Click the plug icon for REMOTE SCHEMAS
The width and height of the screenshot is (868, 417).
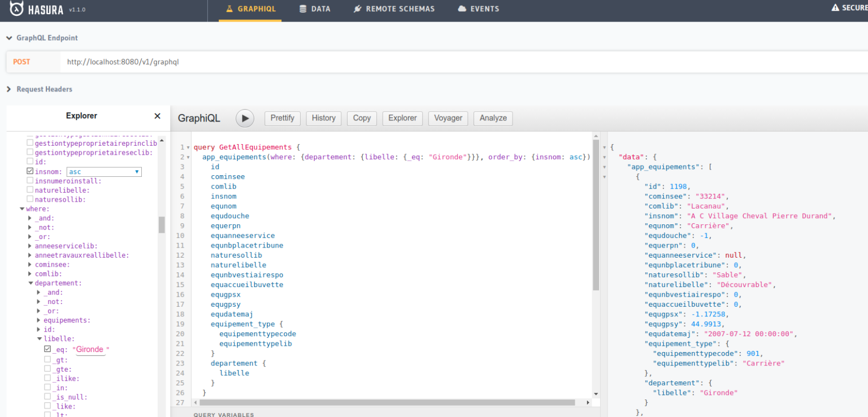point(357,8)
